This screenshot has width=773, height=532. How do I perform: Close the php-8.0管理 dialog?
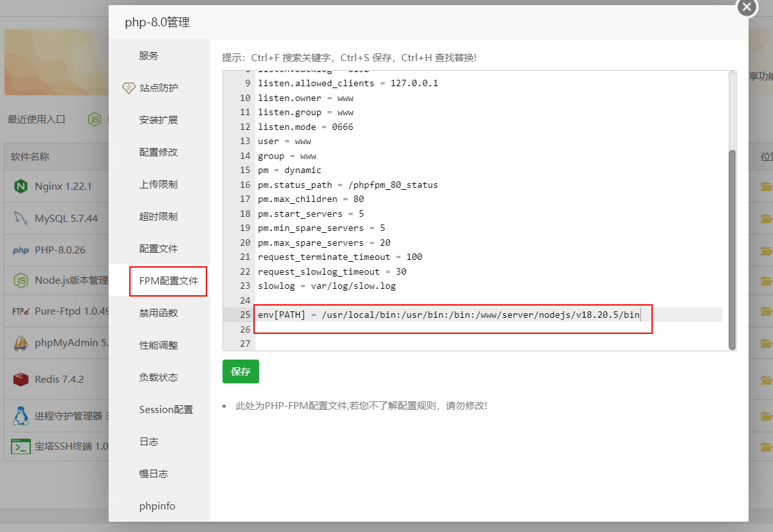pos(746,7)
